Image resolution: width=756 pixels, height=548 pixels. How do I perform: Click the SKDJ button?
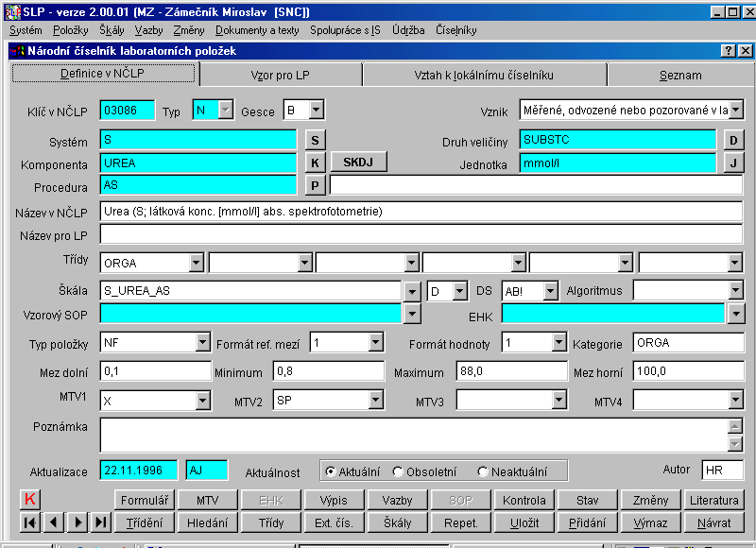358,163
